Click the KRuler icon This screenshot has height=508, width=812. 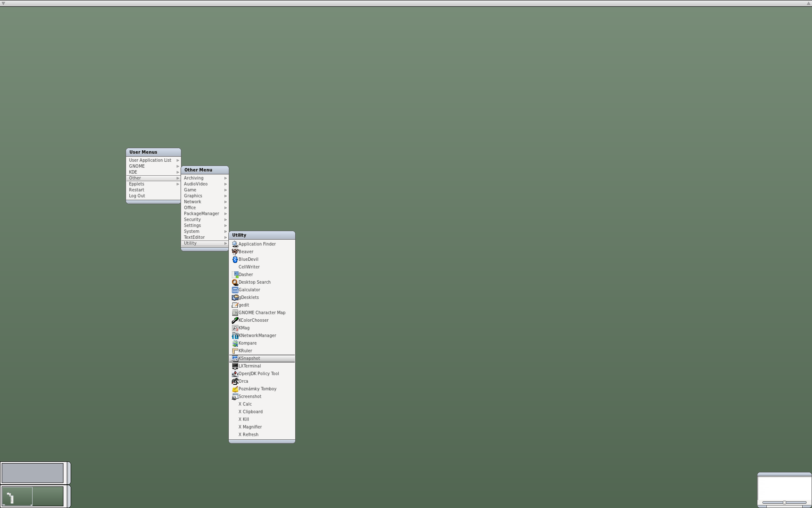pyautogui.click(x=235, y=351)
